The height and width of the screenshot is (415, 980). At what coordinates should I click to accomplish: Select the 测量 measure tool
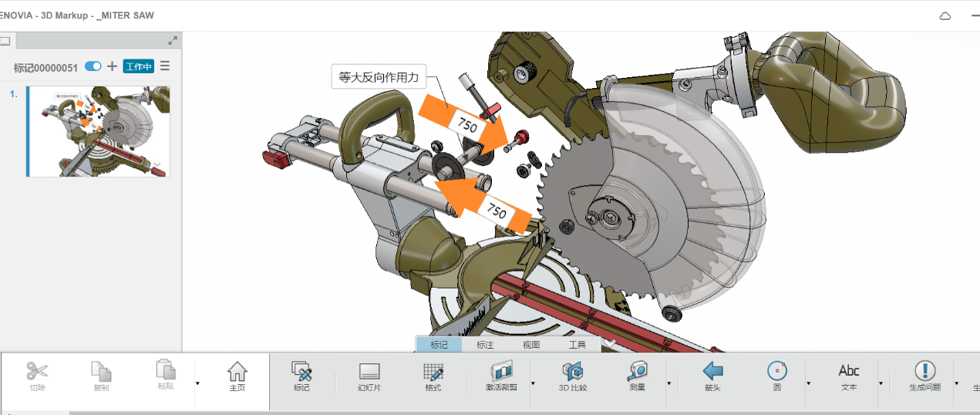[x=638, y=371]
